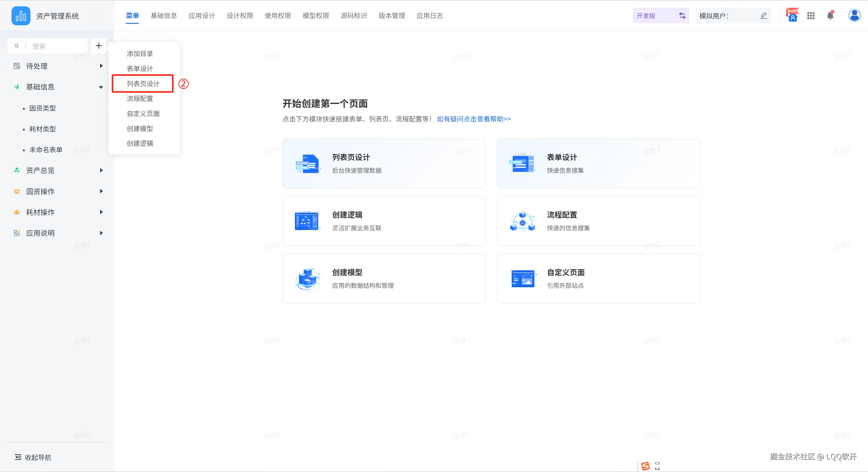
Task: Collapse navigation via 收起导航 icon
Action: coord(18,457)
